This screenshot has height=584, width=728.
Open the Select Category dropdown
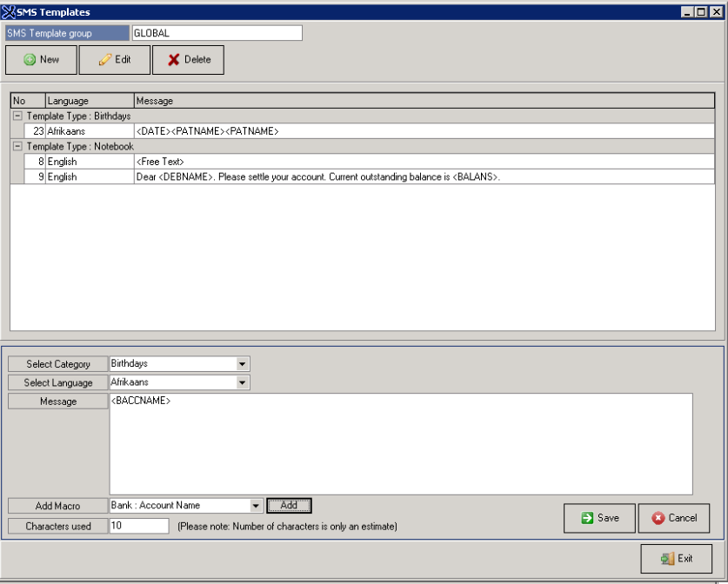[x=243, y=363]
